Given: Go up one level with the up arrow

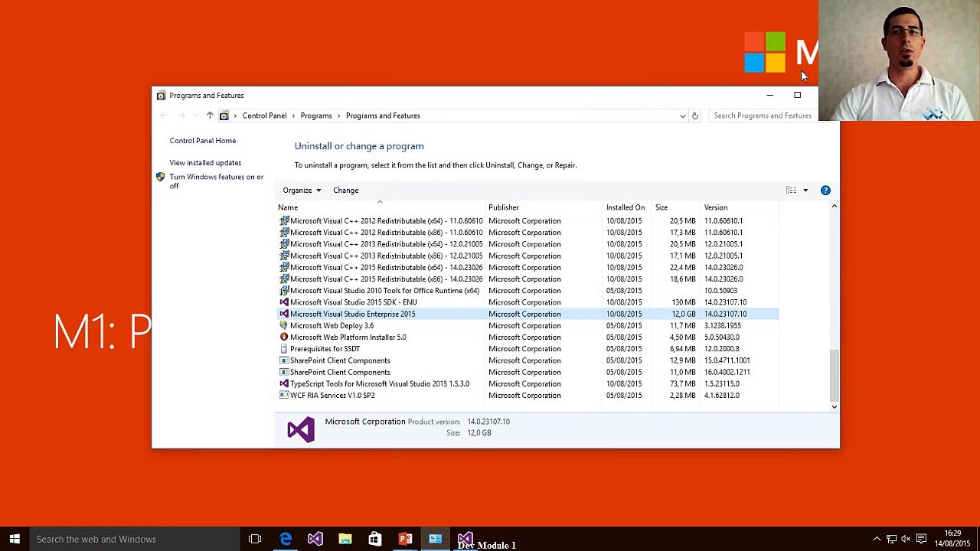Looking at the screenshot, I should tap(210, 116).
